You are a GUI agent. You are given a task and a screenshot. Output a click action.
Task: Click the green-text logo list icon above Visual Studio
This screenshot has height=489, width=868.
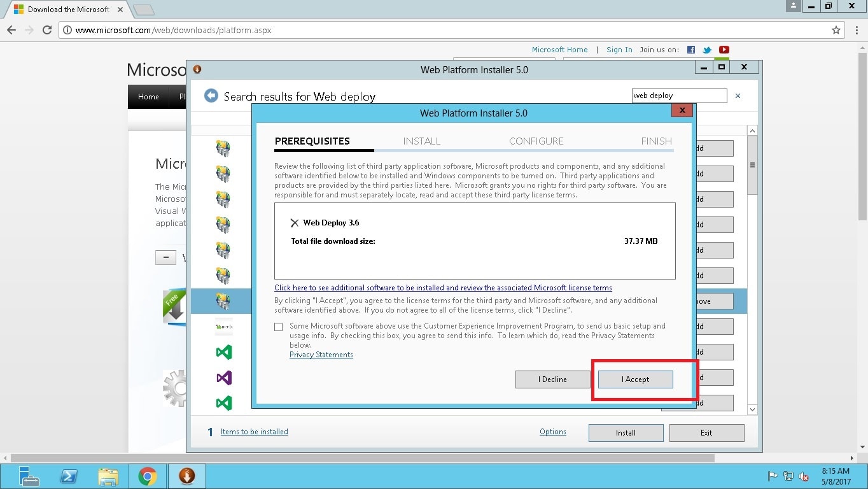(223, 327)
